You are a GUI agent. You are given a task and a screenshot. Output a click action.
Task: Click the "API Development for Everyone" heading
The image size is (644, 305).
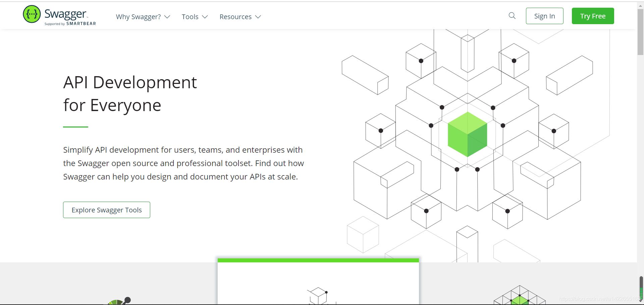pyautogui.click(x=130, y=94)
